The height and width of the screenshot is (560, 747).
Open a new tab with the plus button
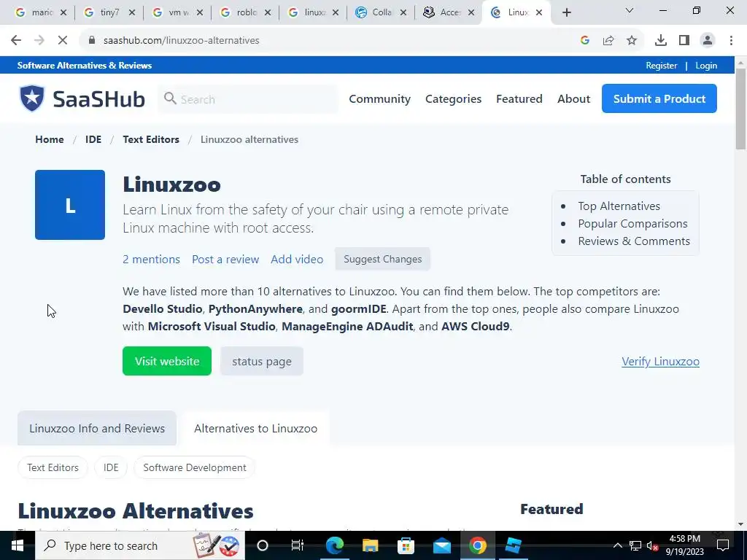point(566,13)
